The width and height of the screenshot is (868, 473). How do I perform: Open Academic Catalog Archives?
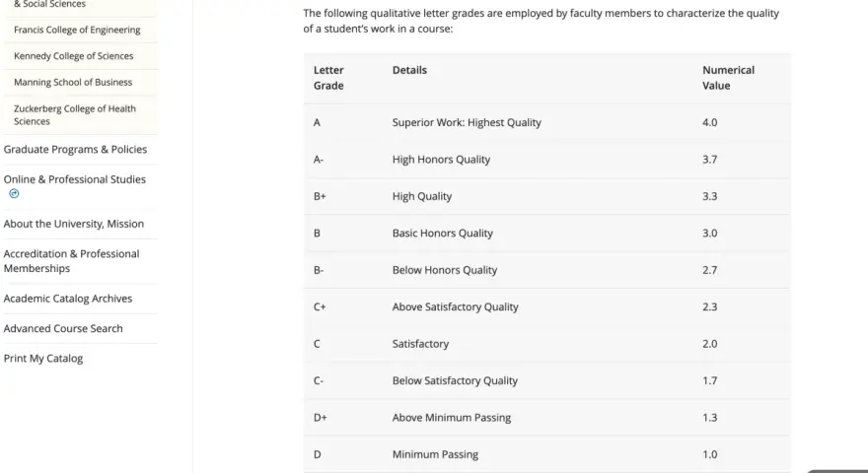pyautogui.click(x=68, y=299)
